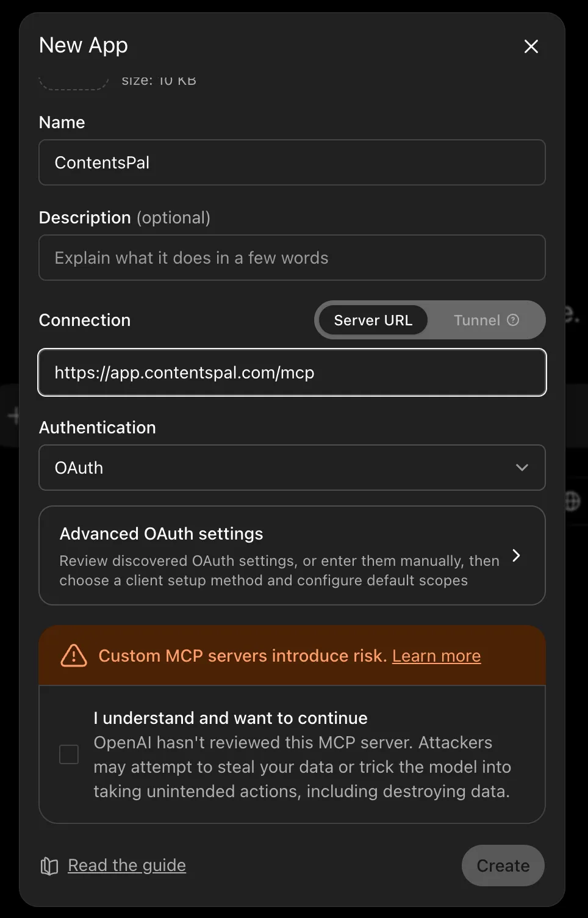This screenshot has height=918, width=588.
Task: Click the warning triangle icon
Action: (74, 656)
